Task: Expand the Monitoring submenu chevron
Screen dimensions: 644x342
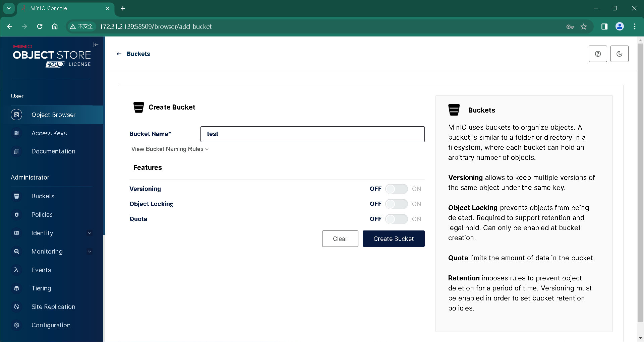Action: (90, 252)
